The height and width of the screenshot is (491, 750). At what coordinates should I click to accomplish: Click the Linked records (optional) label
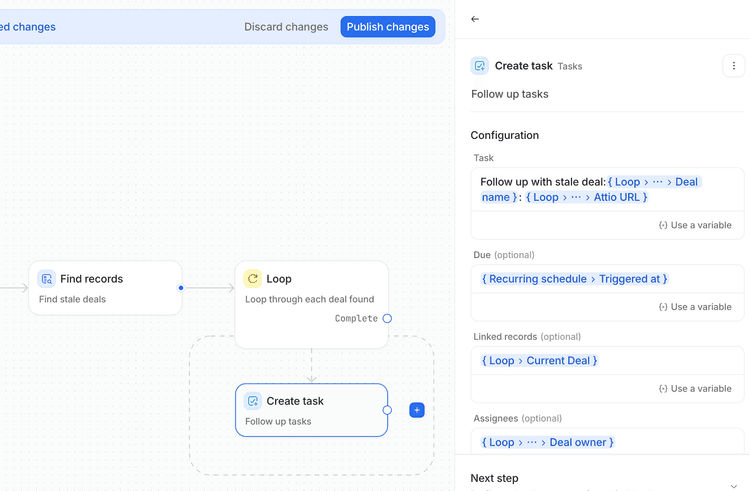[527, 337]
